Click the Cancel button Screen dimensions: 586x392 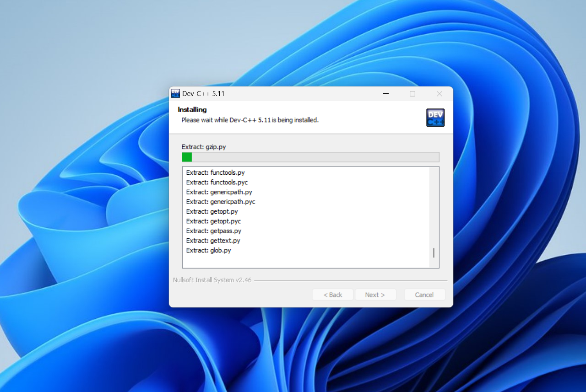coord(424,295)
